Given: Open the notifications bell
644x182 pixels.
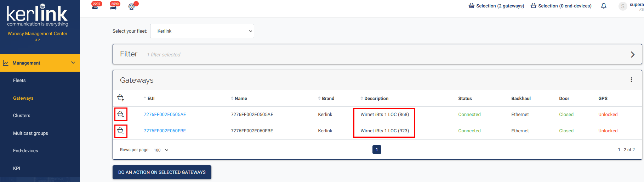Looking at the screenshot, I should point(604,6).
